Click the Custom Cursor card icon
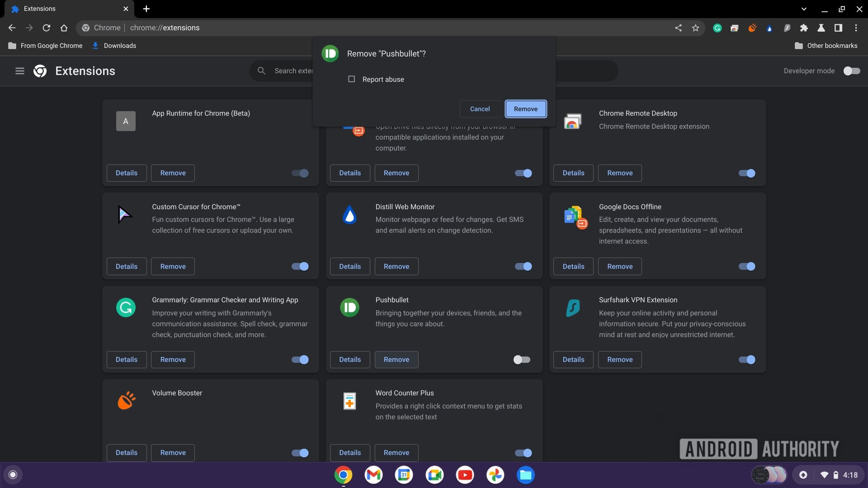The image size is (868, 488). pos(125,214)
